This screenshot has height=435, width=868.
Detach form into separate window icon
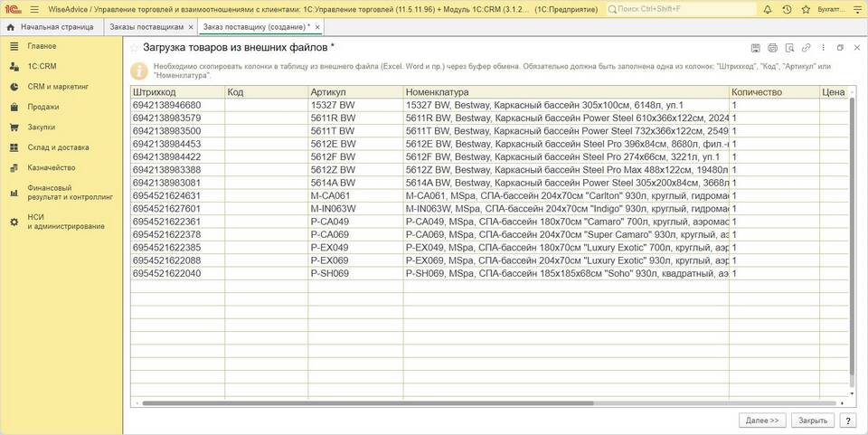pos(840,48)
